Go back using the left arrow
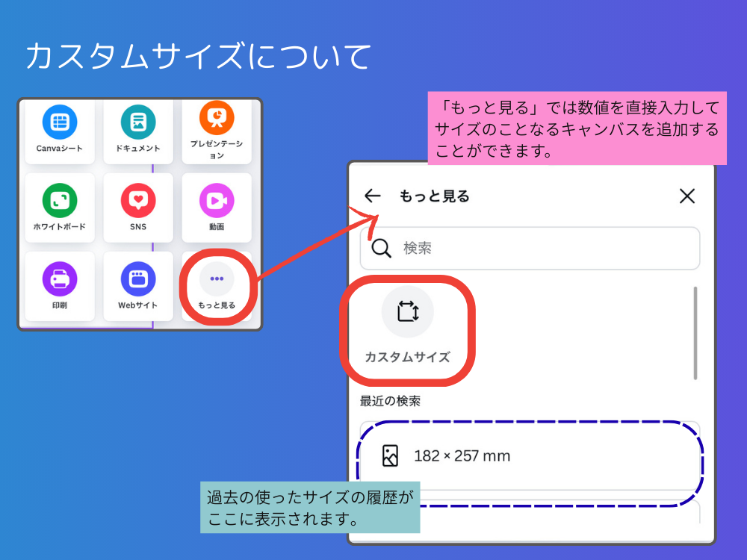This screenshot has height=560, width=747. (372, 196)
